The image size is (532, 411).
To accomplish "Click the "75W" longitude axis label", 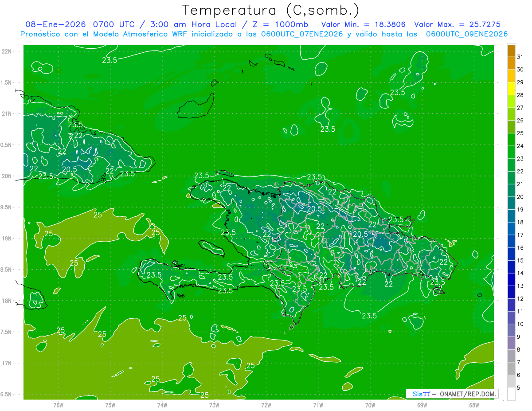I will pos(110,405).
